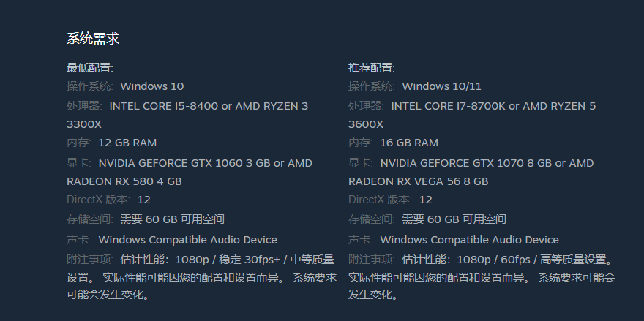Click the minimum 存储空间 60 GB value
The image size is (644, 321).
[172, 219]
